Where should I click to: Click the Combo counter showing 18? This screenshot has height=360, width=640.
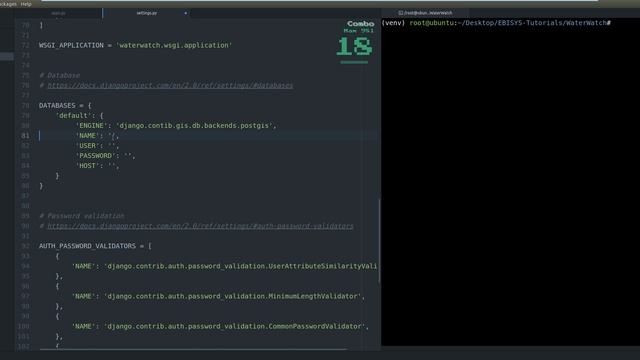[354, 47]
